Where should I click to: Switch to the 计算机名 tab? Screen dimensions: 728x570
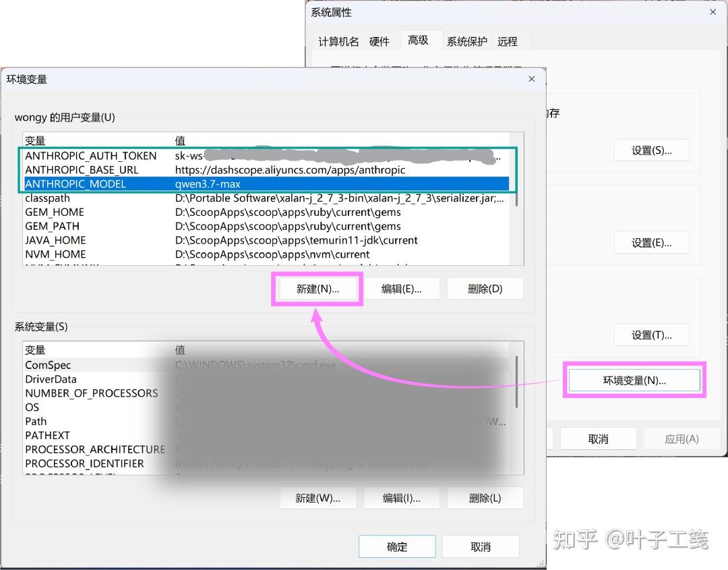(x=338, y=42)
